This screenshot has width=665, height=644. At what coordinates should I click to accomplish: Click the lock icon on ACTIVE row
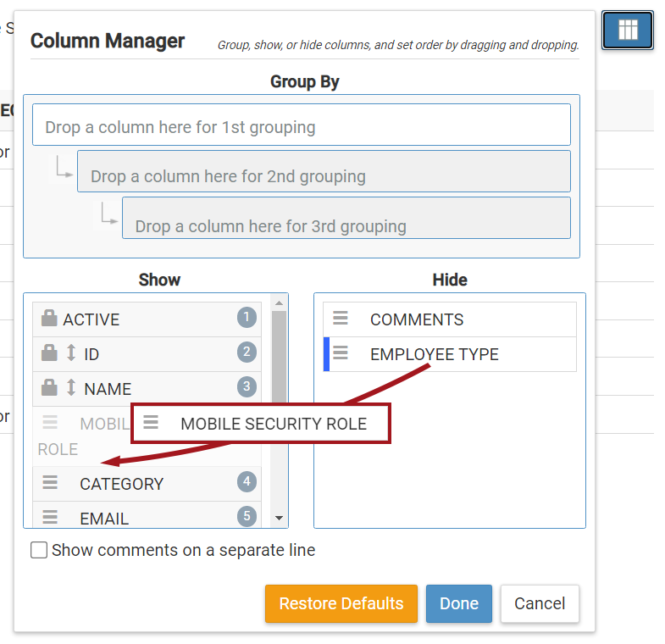49,318
